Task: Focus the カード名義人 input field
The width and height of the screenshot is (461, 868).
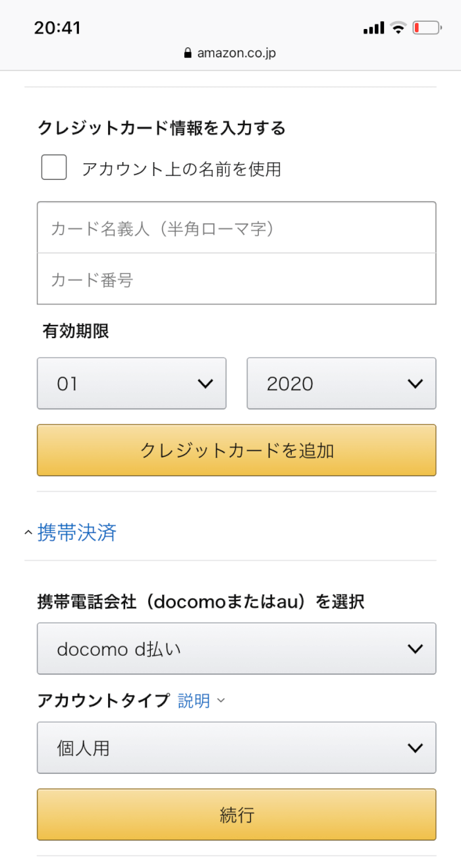Action: [x=236, y=228]
